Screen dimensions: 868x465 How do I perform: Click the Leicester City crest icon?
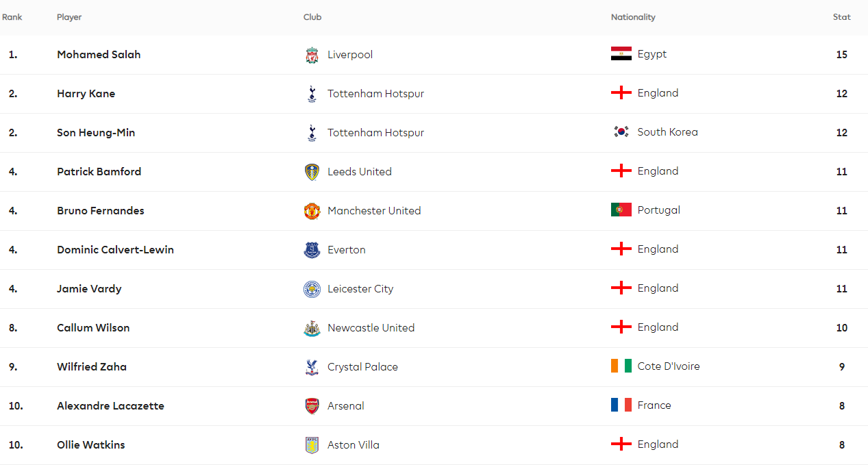[x=312, y=289]
